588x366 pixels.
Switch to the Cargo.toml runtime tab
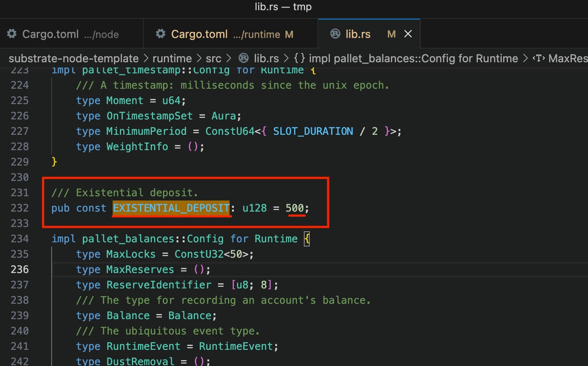pyautogui.click(x=230, y=34)
